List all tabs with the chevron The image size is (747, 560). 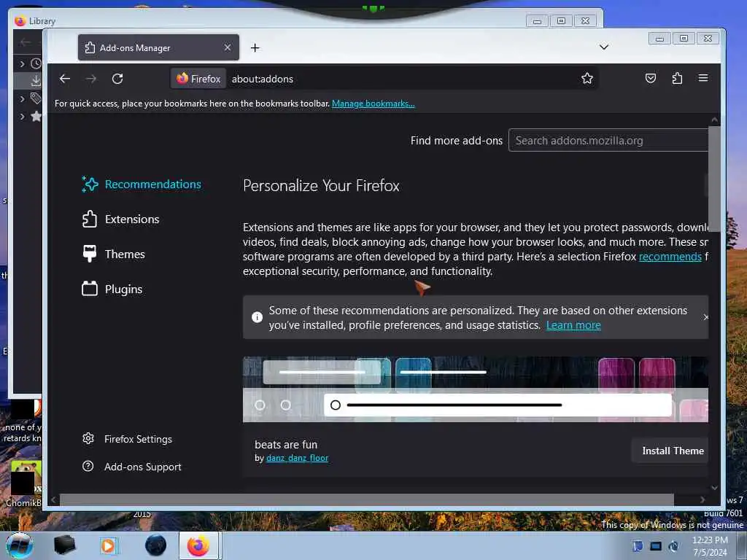click(603, 47)
